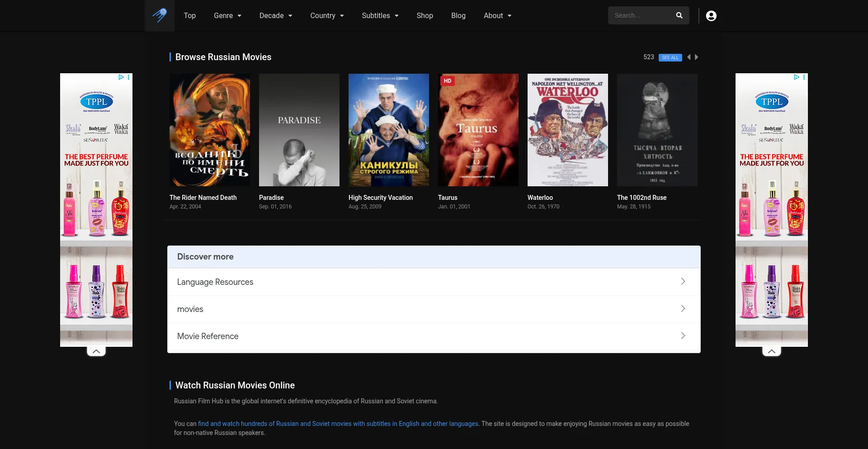Expand the Subtitles dropdown menu
868x449 pixels.
point(380,15)
